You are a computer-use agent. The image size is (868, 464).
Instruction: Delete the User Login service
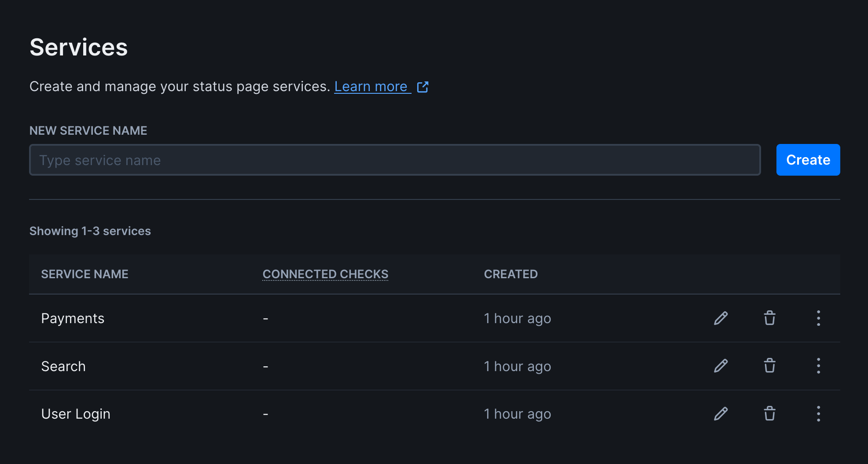click(x=769, y=413)
